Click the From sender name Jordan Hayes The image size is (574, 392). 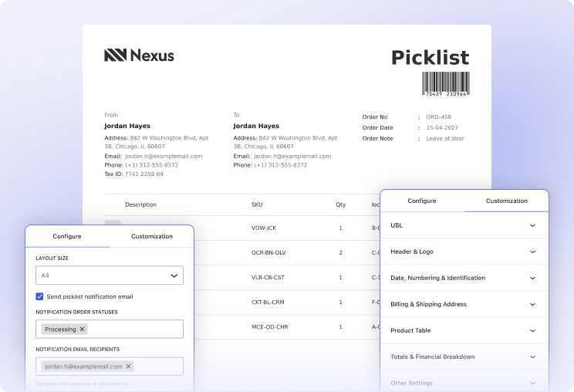click(x=127, y=126)
